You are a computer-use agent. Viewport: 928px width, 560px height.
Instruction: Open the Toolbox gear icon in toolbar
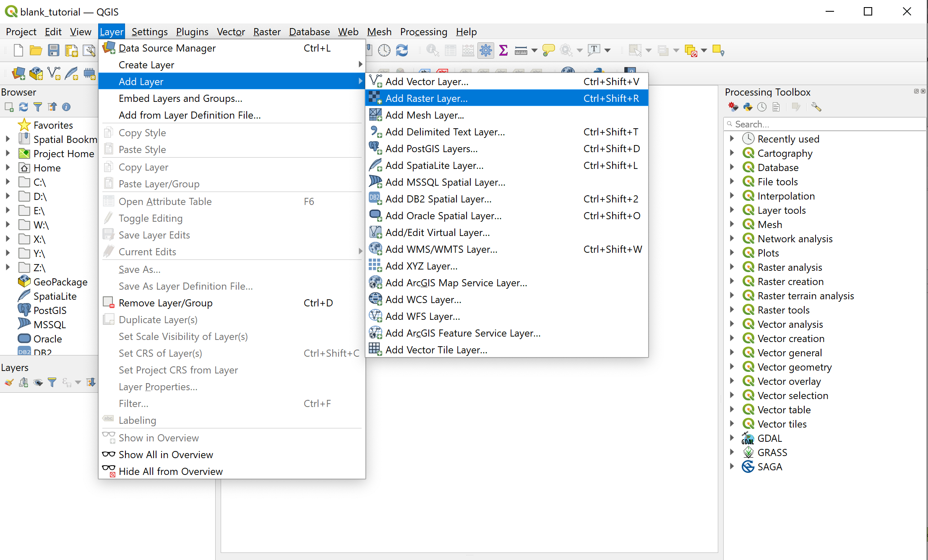pos(486,51)
